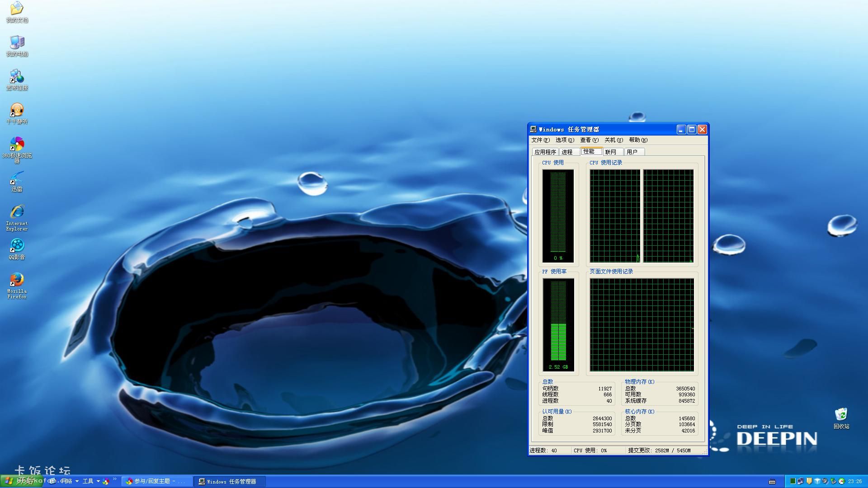Click the 系统缓存 value 845872

click(687, 401)
